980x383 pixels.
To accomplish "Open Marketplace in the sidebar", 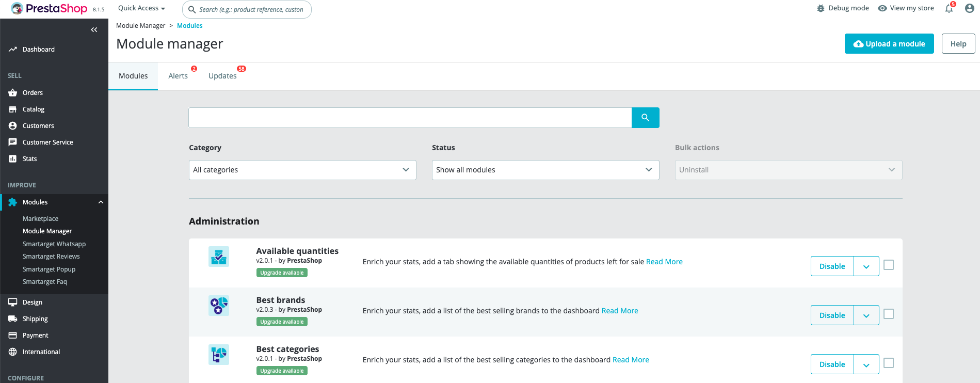I will (41, 219).
